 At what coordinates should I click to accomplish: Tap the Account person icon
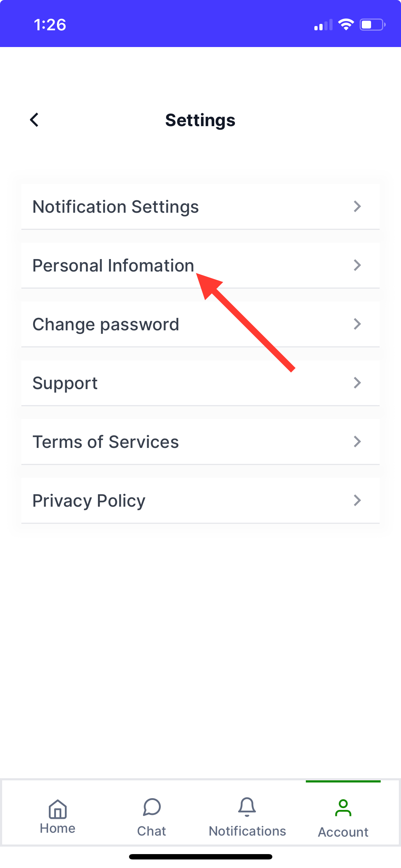343,808
